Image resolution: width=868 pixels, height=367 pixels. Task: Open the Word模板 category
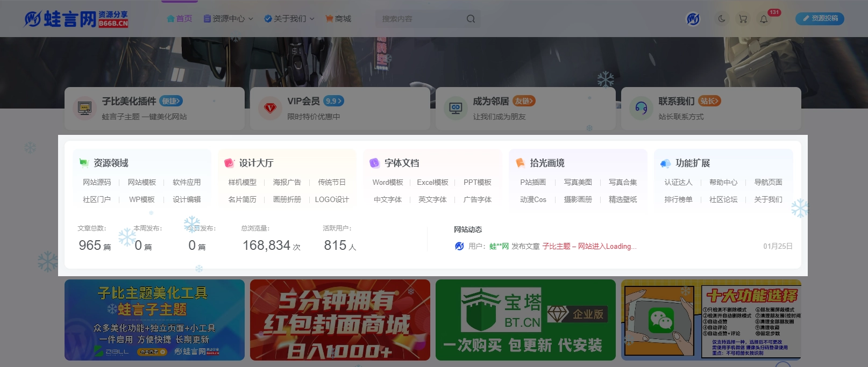point(388,182)
